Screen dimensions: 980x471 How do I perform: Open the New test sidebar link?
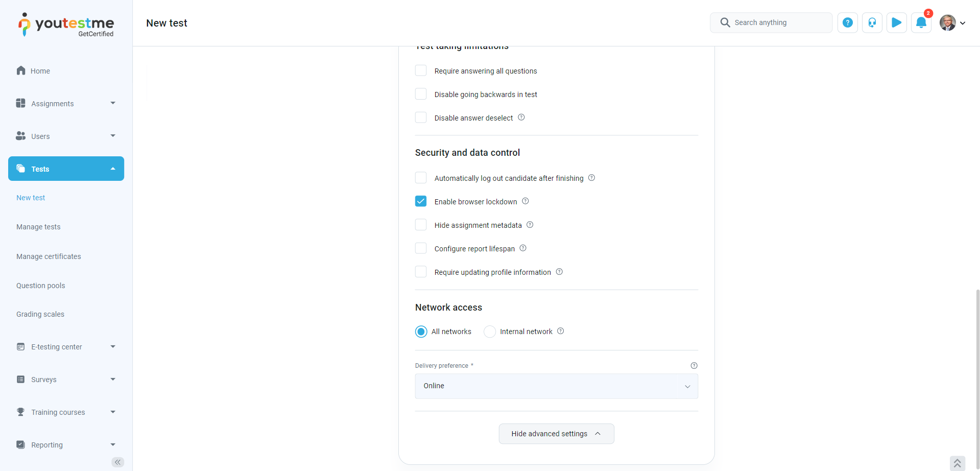(x=31, y=198)
